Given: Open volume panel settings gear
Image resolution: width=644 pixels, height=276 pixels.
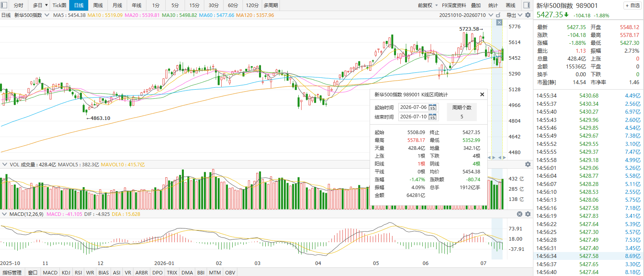Looking at the screenshot, I should [x=528, y=164].
